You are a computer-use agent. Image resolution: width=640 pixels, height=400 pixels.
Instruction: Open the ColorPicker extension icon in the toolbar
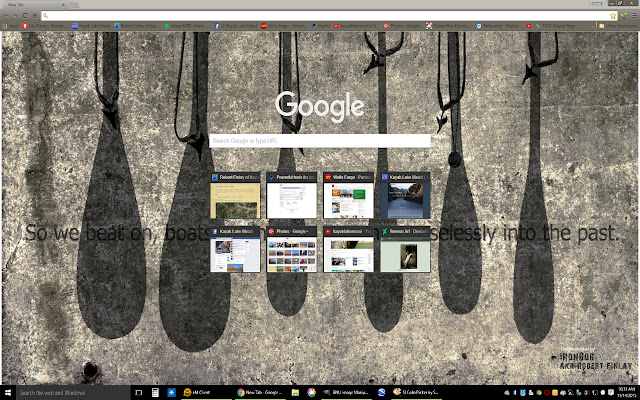click(x=624, y=16)
